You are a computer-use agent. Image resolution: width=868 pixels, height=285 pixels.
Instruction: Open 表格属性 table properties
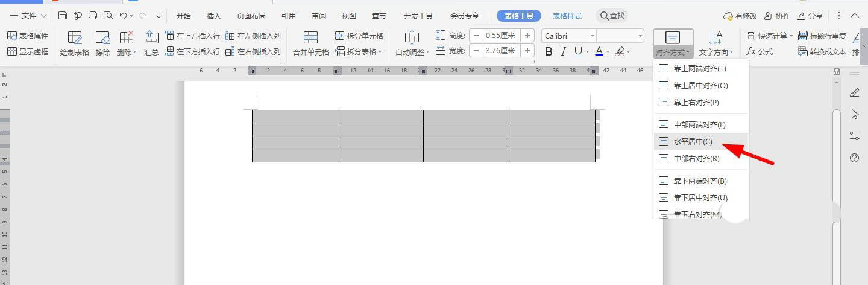[28, 36]
